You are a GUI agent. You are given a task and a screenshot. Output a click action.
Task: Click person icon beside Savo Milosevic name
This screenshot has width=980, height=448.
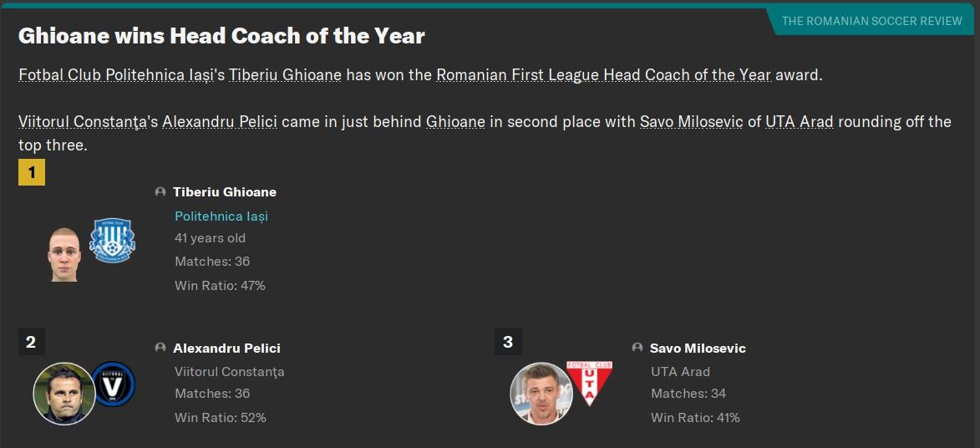[x=637, y=348]
